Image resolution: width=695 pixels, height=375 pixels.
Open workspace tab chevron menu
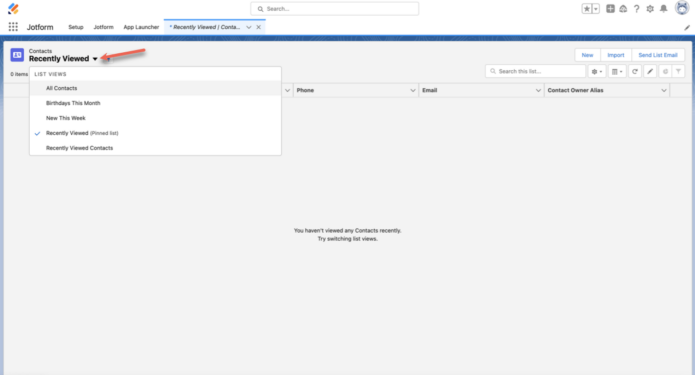[x=249, y=27]
